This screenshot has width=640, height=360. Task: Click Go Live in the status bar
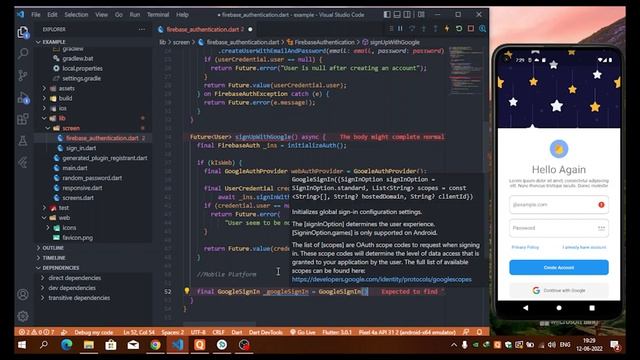tap(302, 332)
